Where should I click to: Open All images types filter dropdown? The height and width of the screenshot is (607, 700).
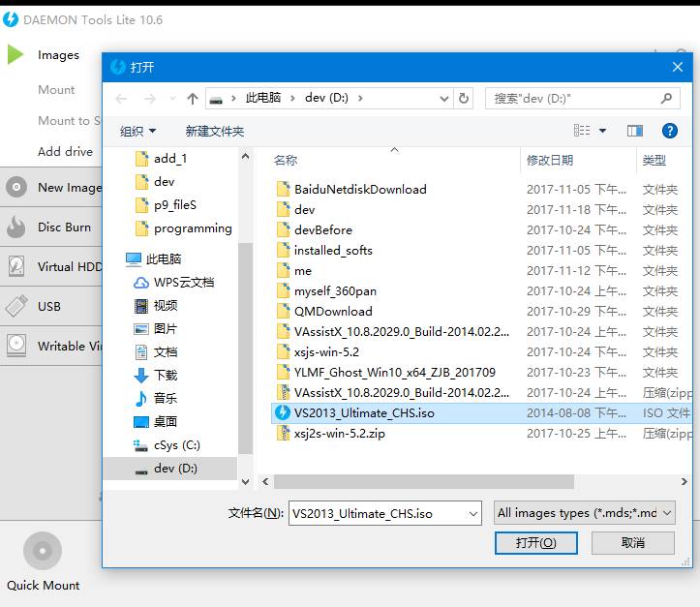585,513
